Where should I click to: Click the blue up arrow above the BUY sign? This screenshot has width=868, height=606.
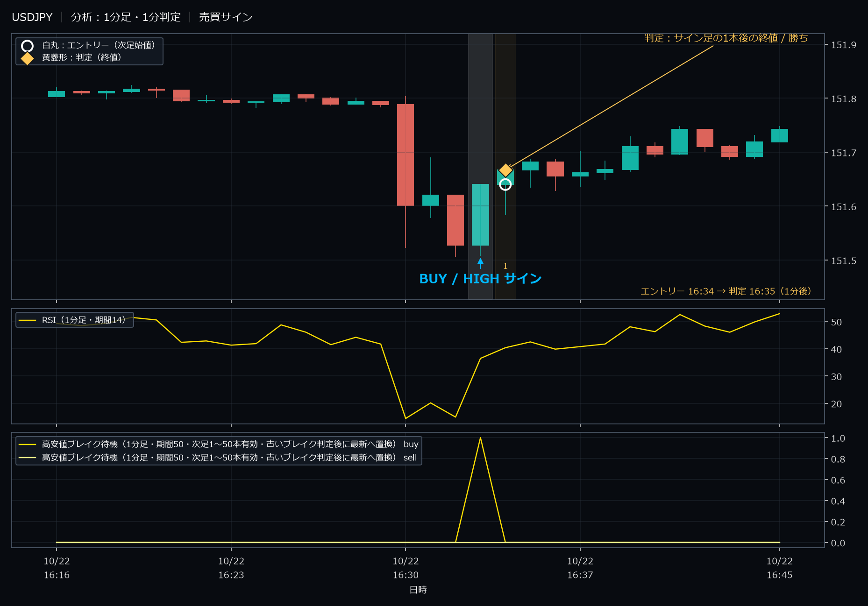tap(480, 263)
